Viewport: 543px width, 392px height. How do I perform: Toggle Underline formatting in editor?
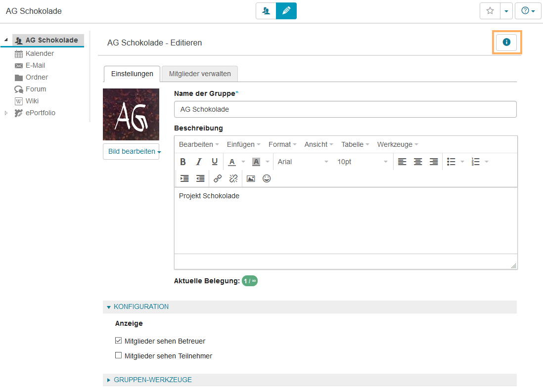click(215, 162)
